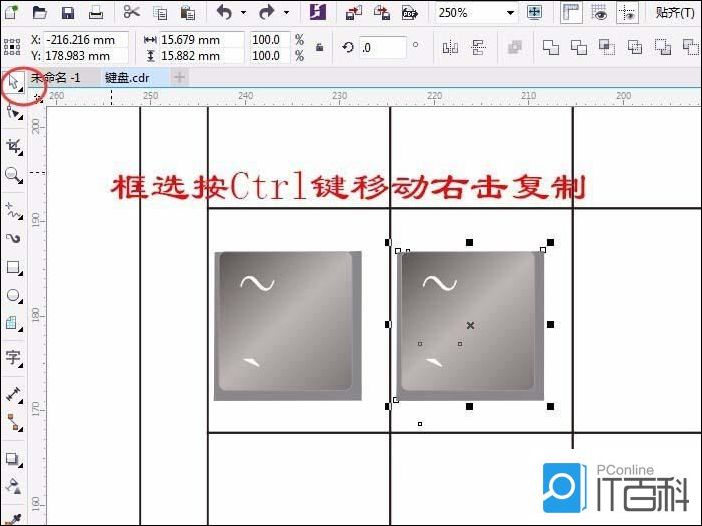Select the Crop tool
The image size is (702, 526).
point(14,146)
